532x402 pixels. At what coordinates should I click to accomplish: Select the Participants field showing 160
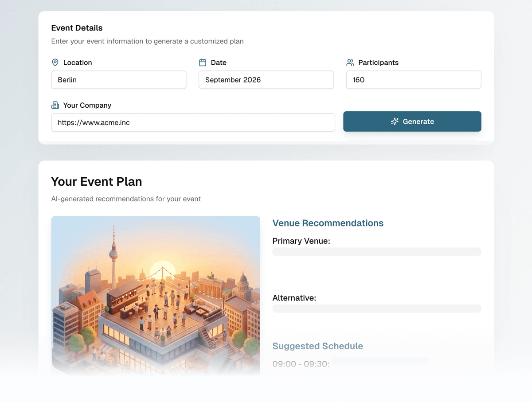(413, 80)
